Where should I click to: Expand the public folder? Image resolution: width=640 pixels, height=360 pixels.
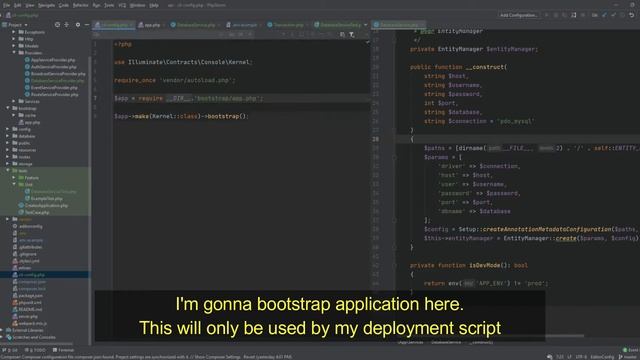(8, 143)
